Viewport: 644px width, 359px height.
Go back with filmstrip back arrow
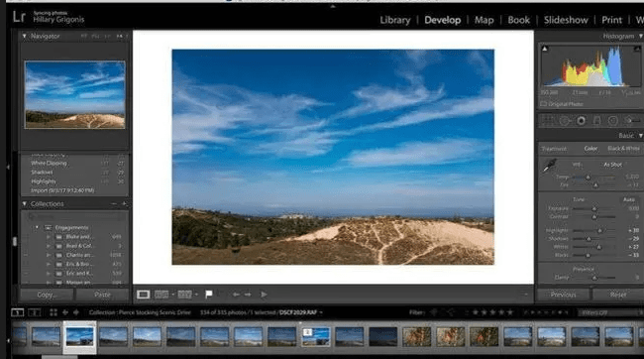(64, 312)
